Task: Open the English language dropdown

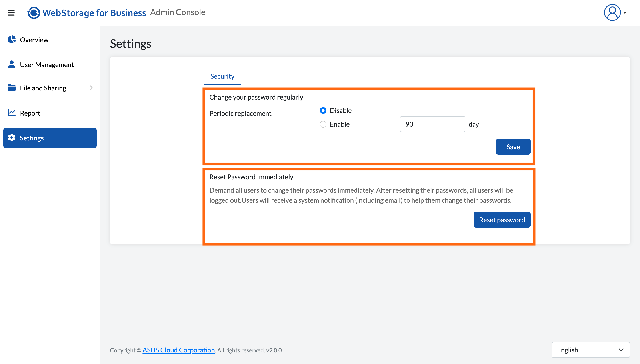Action: click(x=590, y=350)
